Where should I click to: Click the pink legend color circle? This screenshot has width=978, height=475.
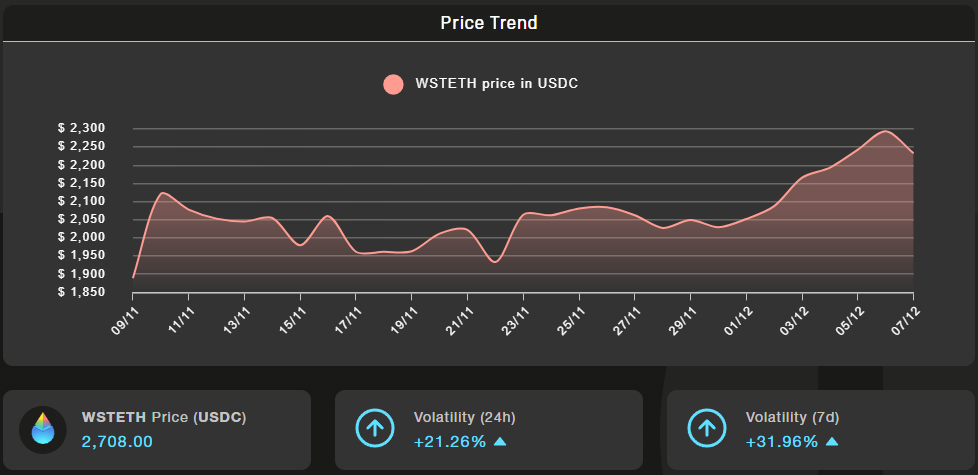coord(394,84)
